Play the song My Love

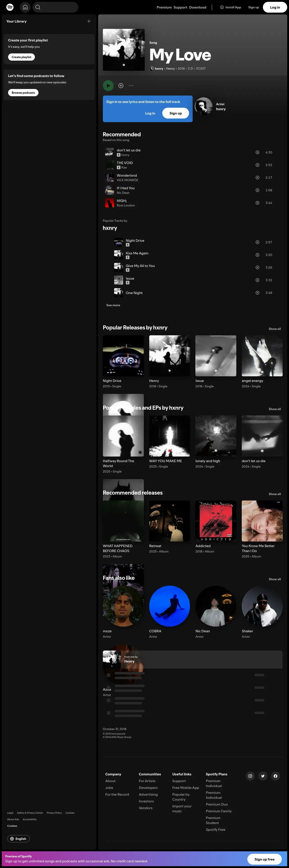click(108, 86)
